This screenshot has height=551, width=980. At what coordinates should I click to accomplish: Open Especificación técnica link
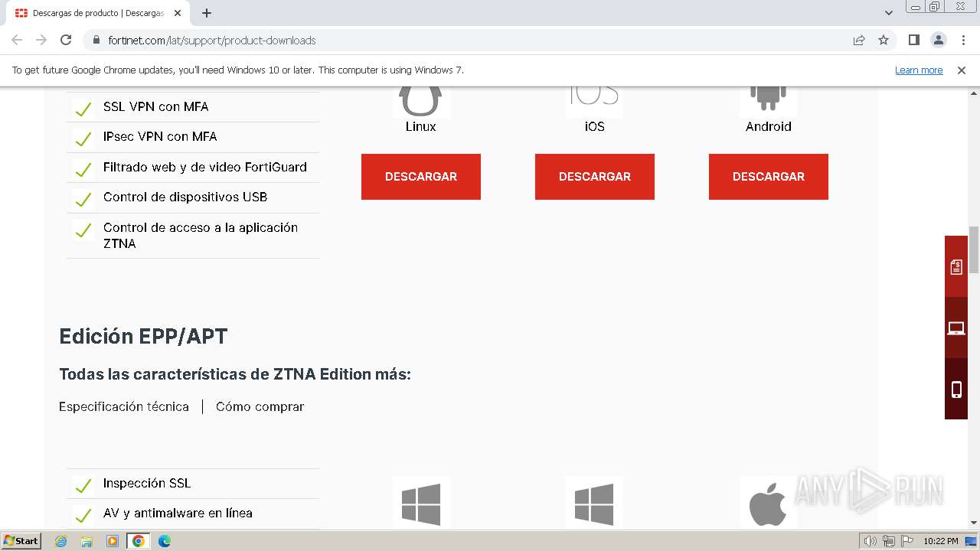[x=124, y=406]
